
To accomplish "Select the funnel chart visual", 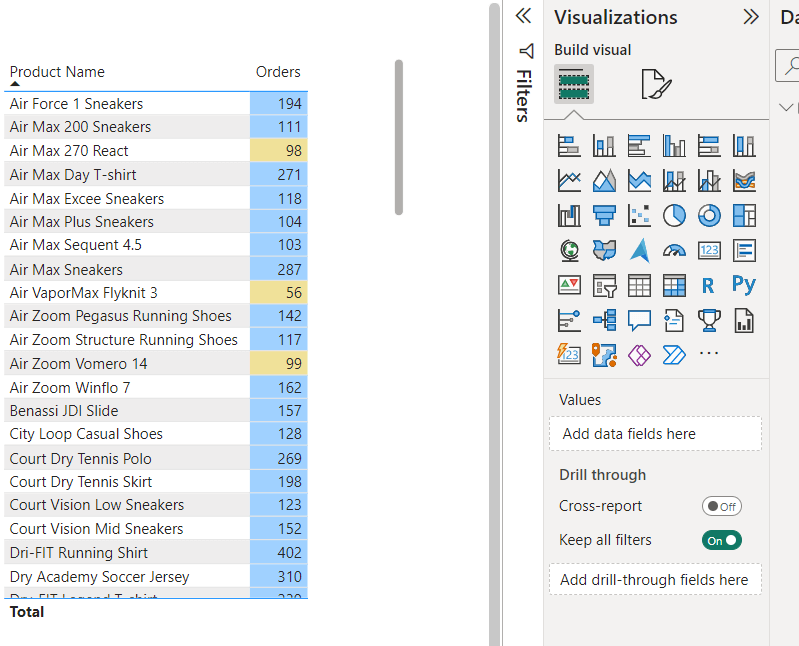I will [604, 216].
